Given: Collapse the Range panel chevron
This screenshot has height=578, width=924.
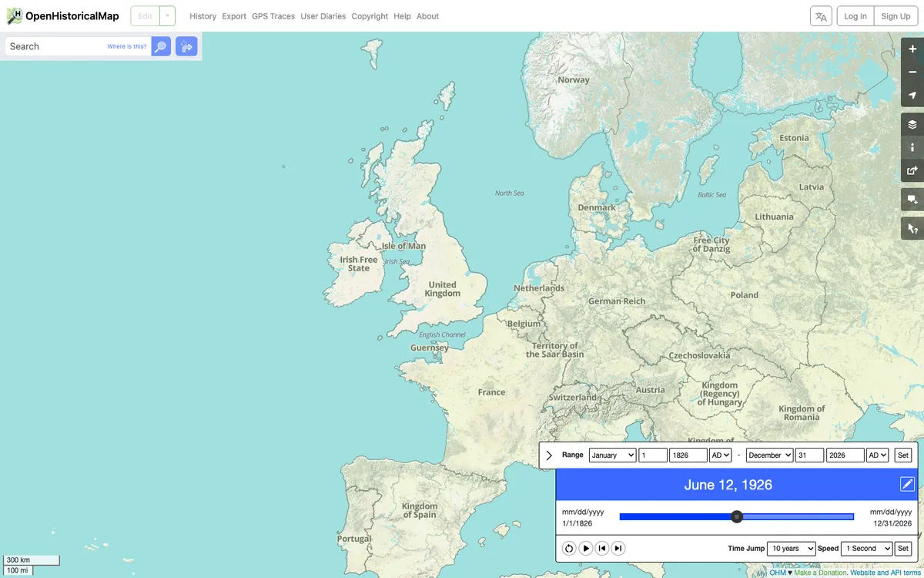Looking at the screenshot, I should click(x=549, y=455).
